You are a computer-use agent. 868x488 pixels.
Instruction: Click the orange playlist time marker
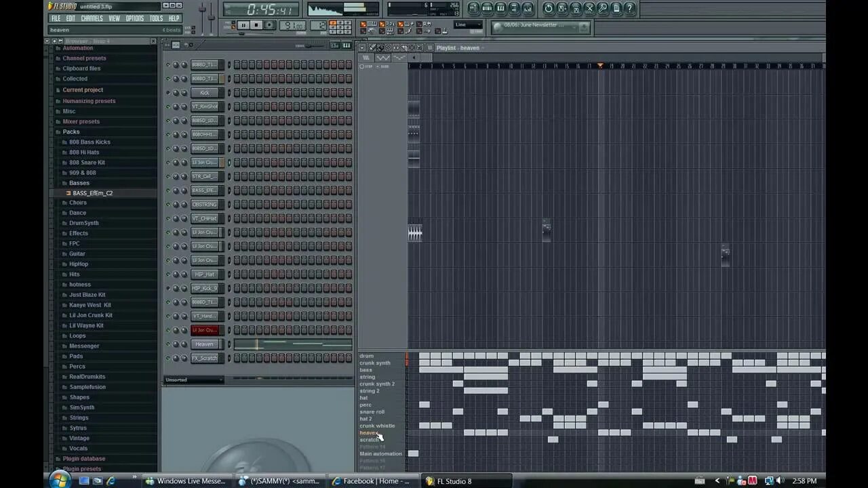coord(600,66)
